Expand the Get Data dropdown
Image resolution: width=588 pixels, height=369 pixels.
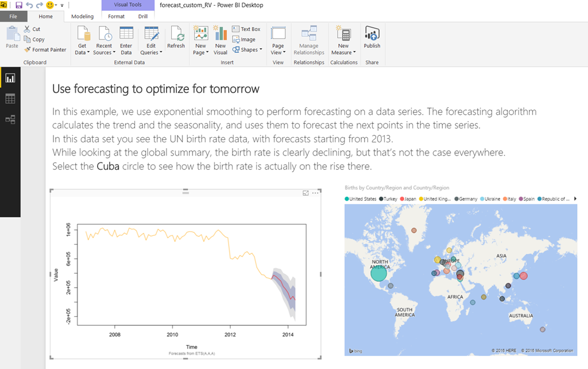(x=82, y=52)
